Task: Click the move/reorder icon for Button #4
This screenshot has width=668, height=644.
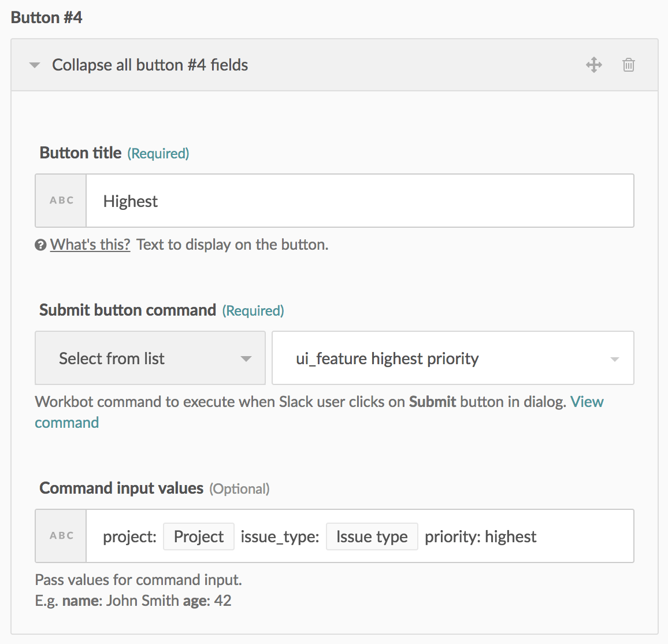Action: 593,65
